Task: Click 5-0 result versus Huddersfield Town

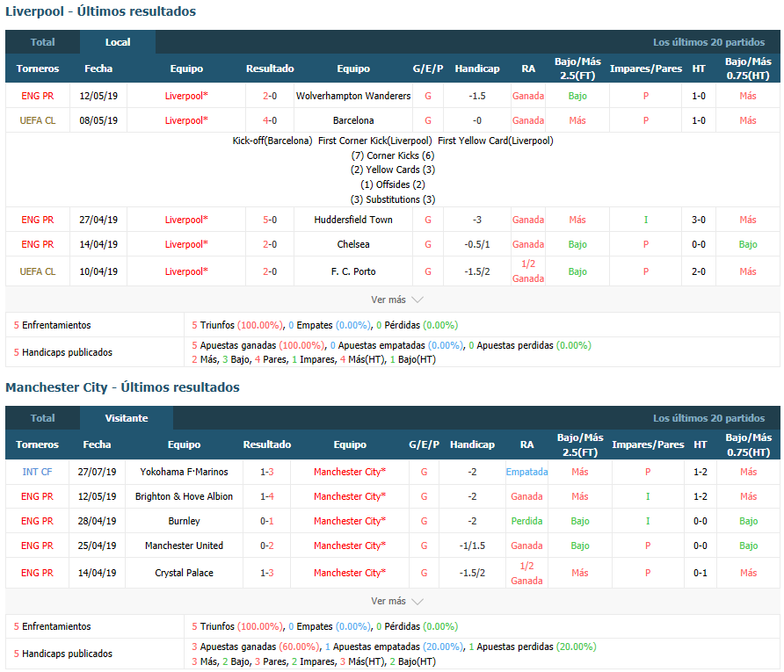Action: (x=270, y=220)
